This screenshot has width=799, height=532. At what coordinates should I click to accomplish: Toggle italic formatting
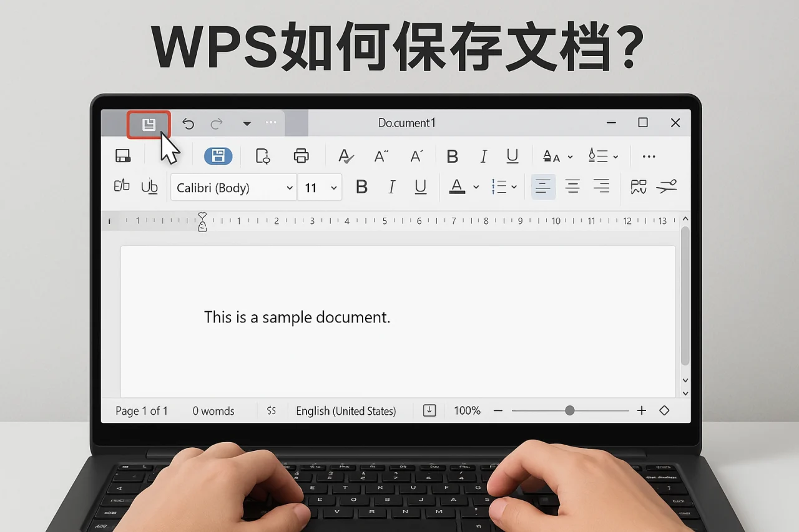tap(391, 186)
